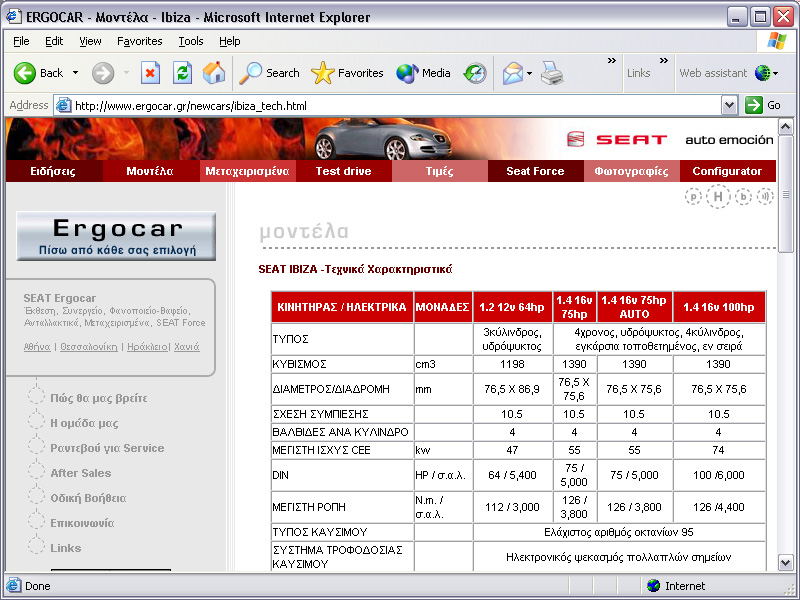800x600 pixels.
Task: Open Favorites star in the toolbar
Action: click(347, 73)
